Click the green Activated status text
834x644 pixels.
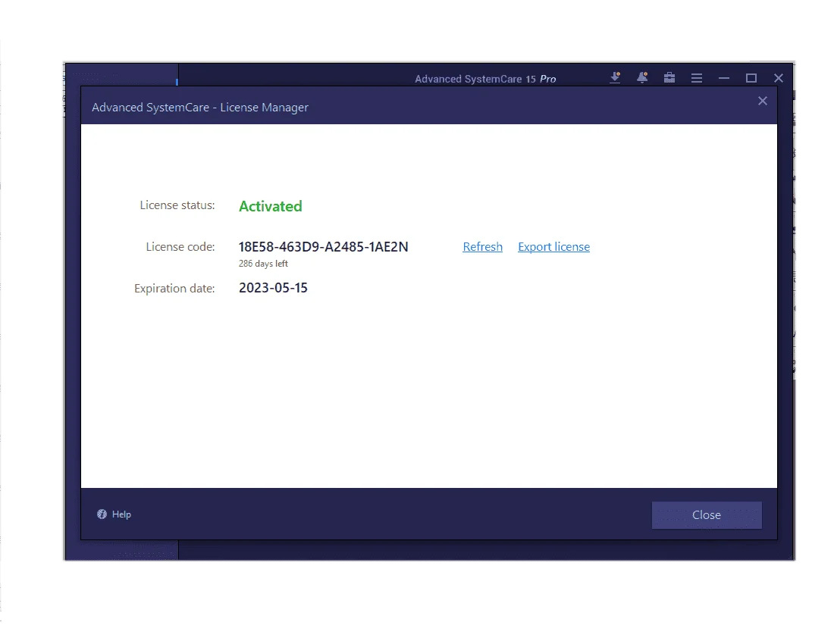270,206
